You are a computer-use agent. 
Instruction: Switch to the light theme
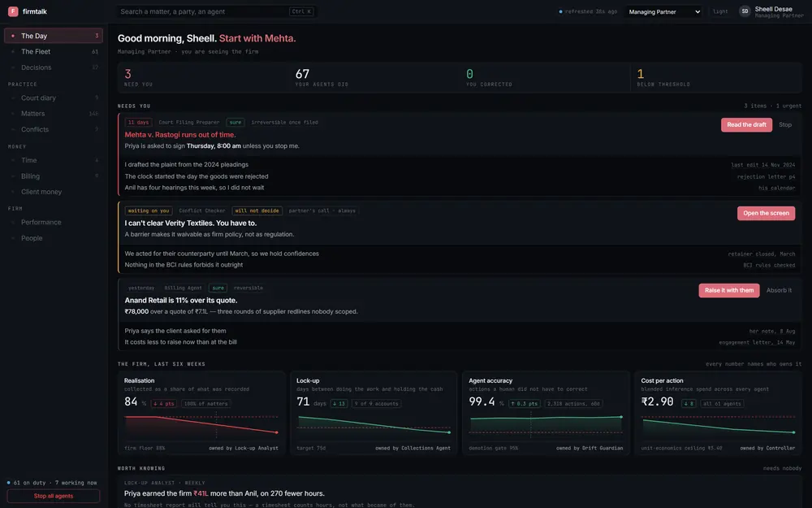(719, 11)
